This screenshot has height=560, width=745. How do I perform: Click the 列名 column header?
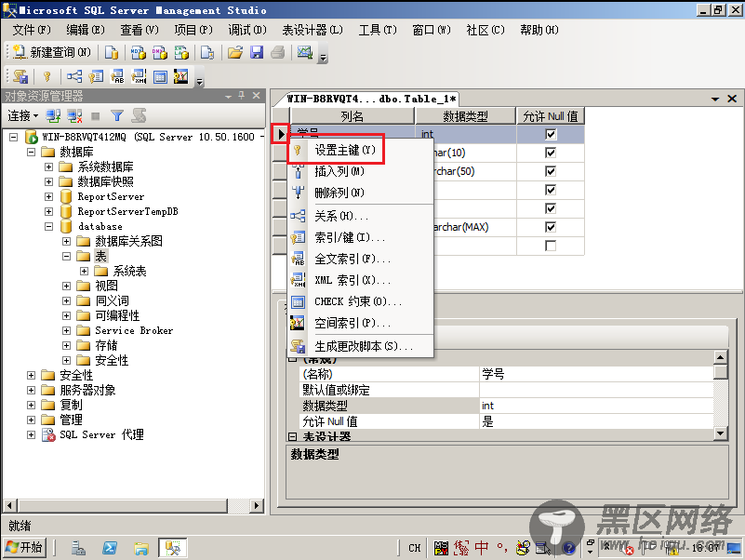tap(353, 116)
